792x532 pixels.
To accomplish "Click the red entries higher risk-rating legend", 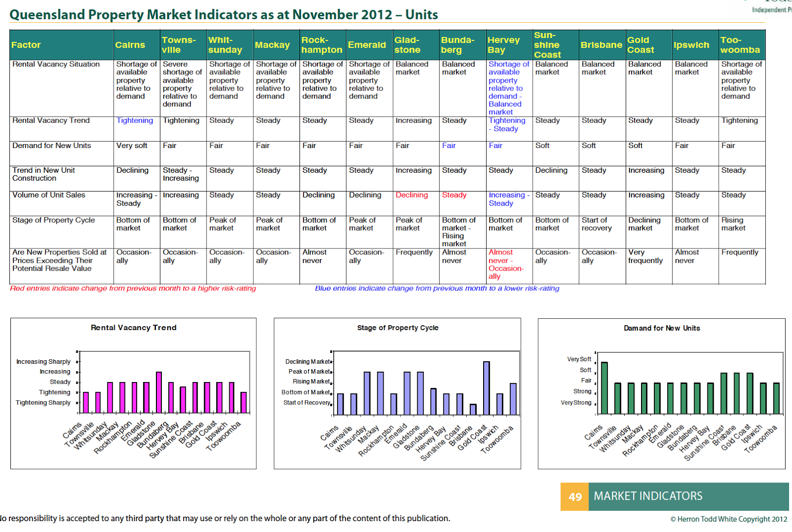I will pyautogui.click(x=133, y=289).
